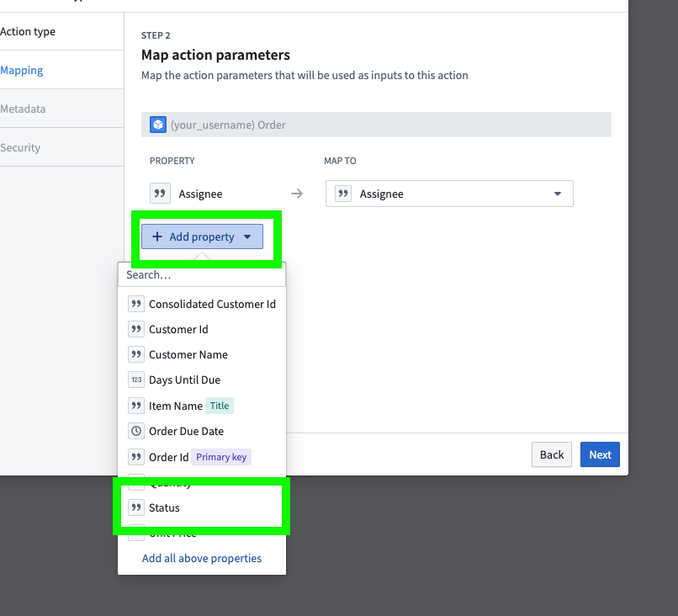Open the Add property dropdown chevron

[246, 236]
